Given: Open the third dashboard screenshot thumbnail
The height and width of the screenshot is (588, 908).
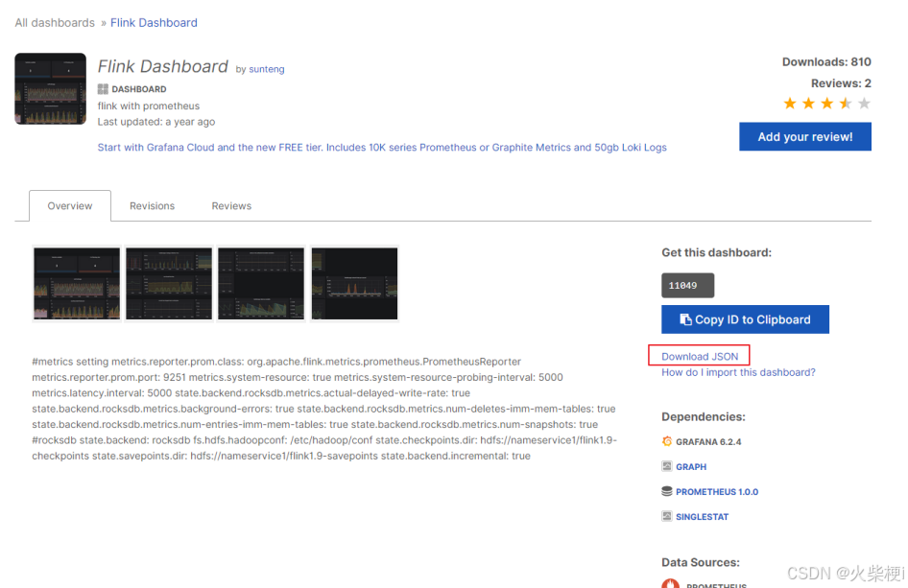Looking at the screenshot, I should (x=261, y=284).
